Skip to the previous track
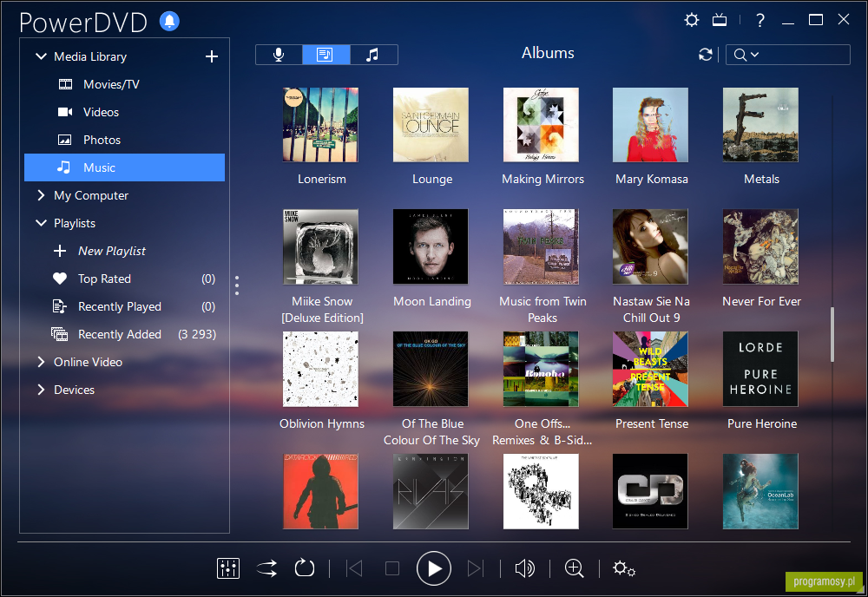Image resolution: width=868 pixels, height=597 pixels. [x=354, y=568]
